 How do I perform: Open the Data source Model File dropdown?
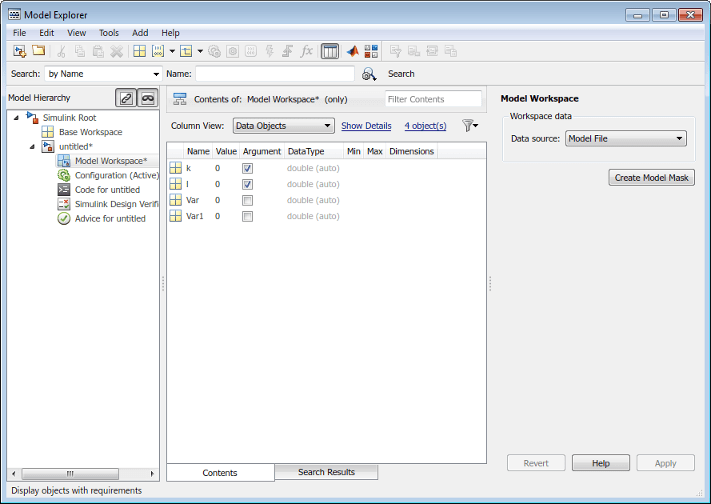pyautogui.click(x=626, y=139)
